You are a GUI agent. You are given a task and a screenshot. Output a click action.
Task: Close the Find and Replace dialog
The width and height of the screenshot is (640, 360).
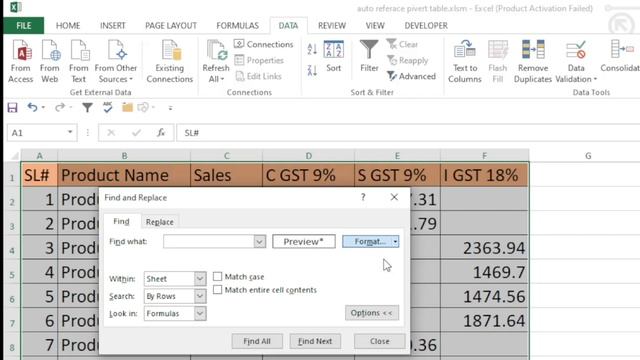380,341
